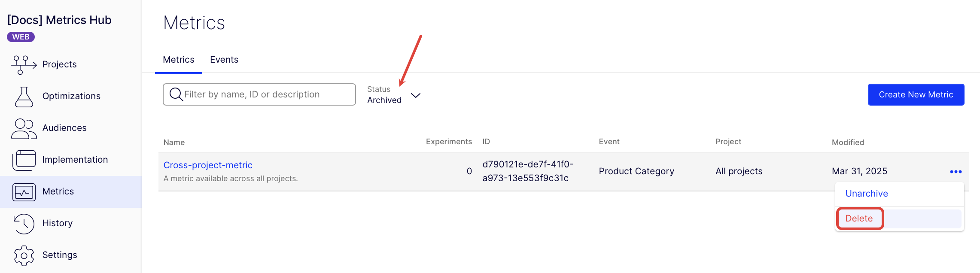
Task: Click the Create New Metric button
Action: [916, 94]
